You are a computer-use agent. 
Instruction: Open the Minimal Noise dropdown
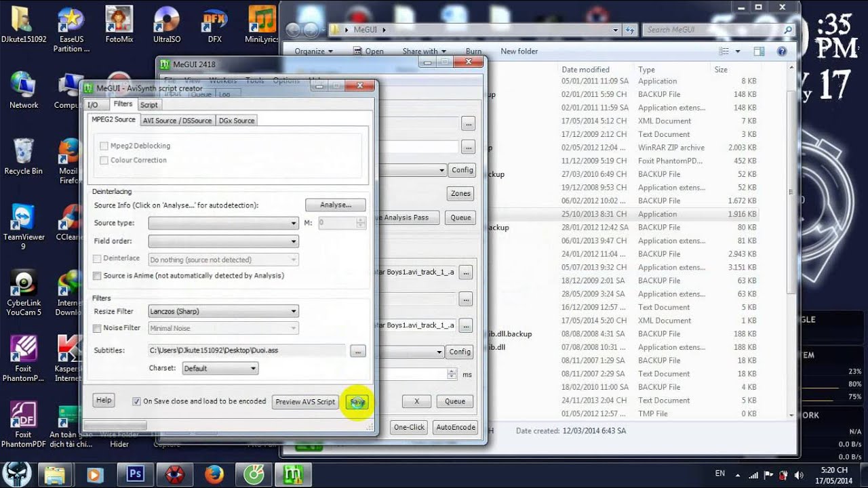point(223,329)
